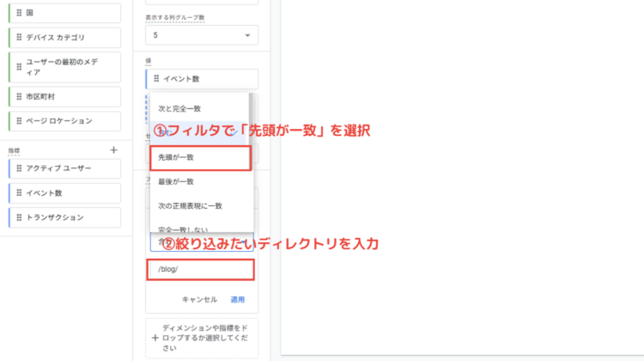Click the drag handle next to デバイス カテゴリ
644x361 pixels.
(x=19, y=38)
